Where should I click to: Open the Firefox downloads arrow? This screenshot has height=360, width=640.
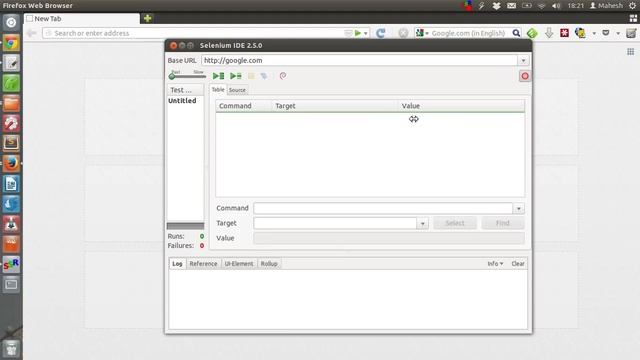click(x=549, y=33)
